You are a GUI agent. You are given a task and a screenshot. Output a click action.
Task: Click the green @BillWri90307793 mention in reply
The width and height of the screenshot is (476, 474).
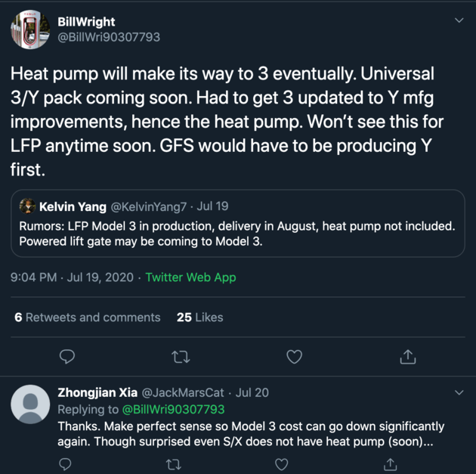pyautogui.click(x=173, y=409)
